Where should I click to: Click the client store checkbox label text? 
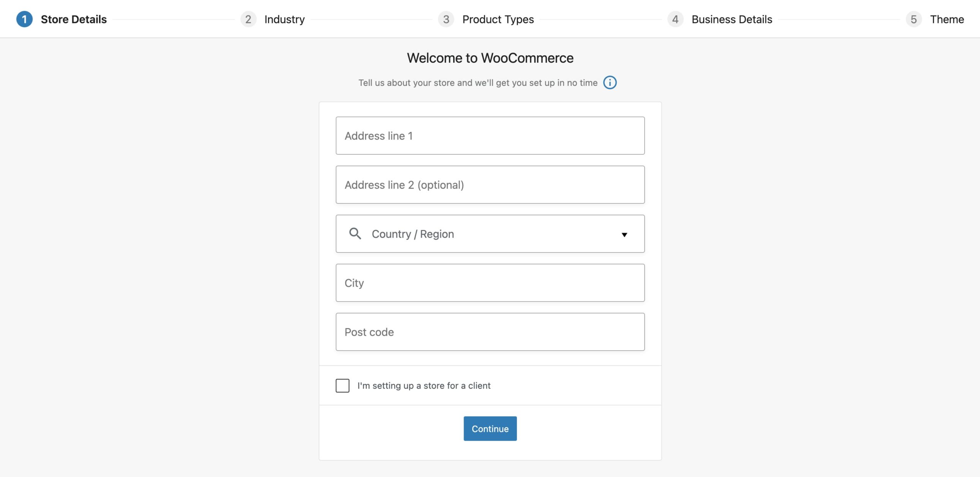[424, 385]
